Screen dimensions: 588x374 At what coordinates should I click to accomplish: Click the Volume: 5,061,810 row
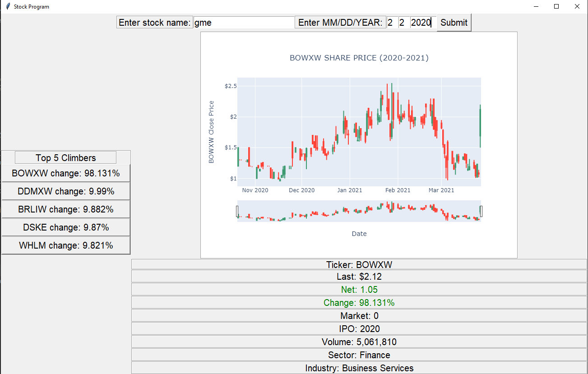coord(359,342)
